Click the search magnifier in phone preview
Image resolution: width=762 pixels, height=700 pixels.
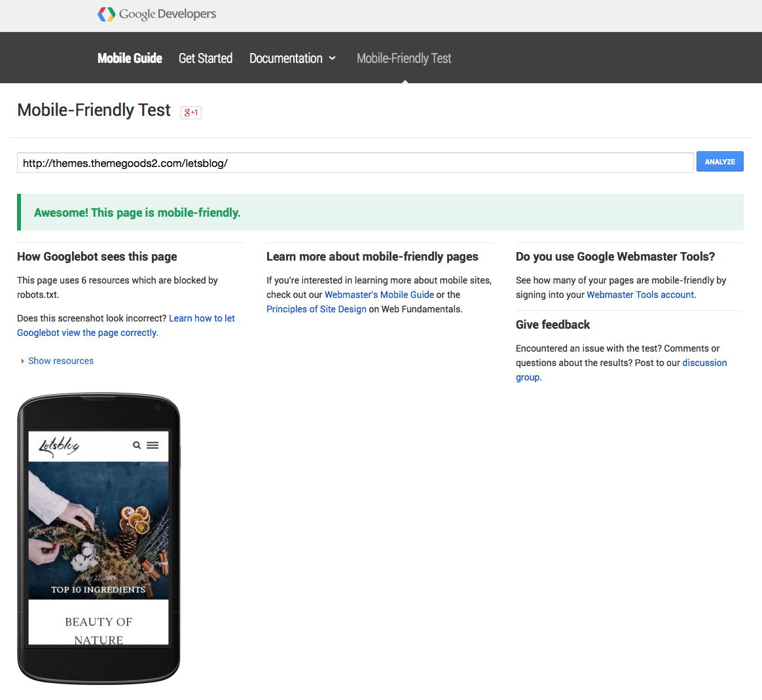click(x=137, y=445)
